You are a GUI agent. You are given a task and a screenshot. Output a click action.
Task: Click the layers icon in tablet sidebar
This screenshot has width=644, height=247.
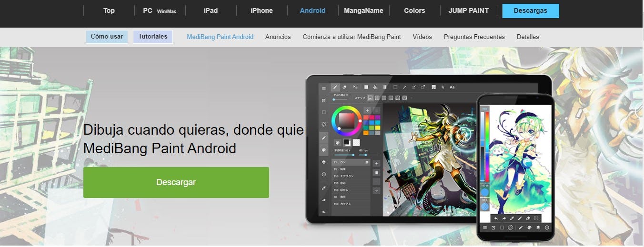coord(324,162)
